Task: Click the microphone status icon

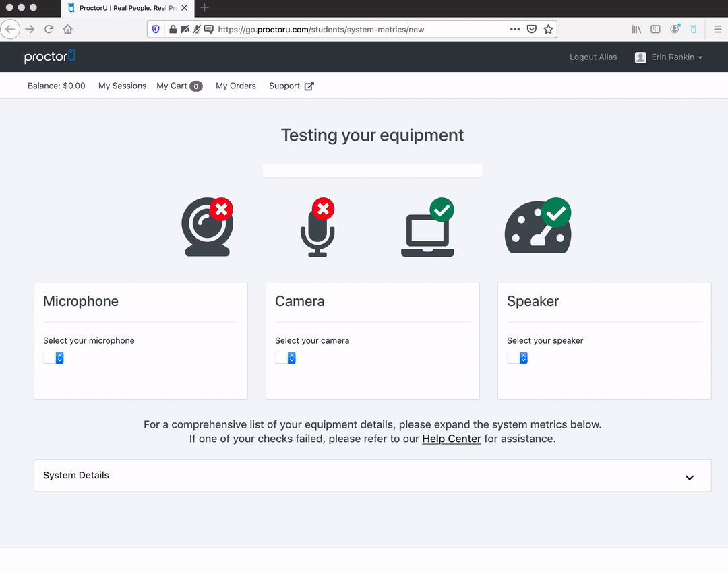Action: pyautogui.click(x=317, y=227)
